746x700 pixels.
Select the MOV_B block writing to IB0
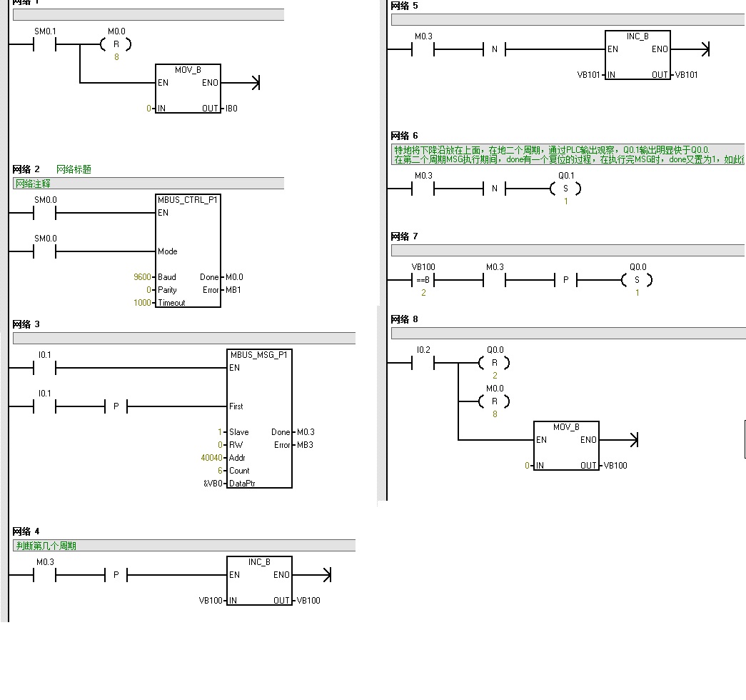pos(188,89)
